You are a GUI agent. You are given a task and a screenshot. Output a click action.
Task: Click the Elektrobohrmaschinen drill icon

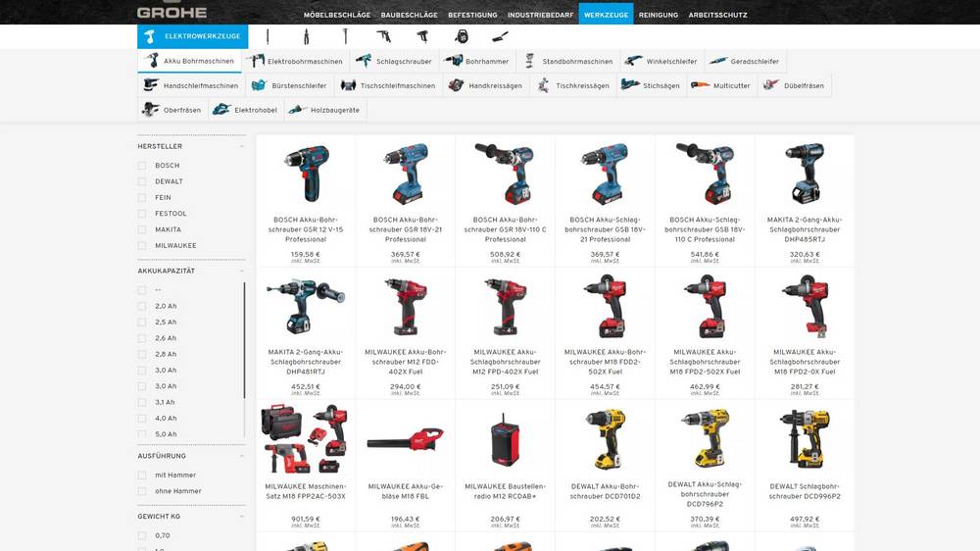tap(255, 62)
